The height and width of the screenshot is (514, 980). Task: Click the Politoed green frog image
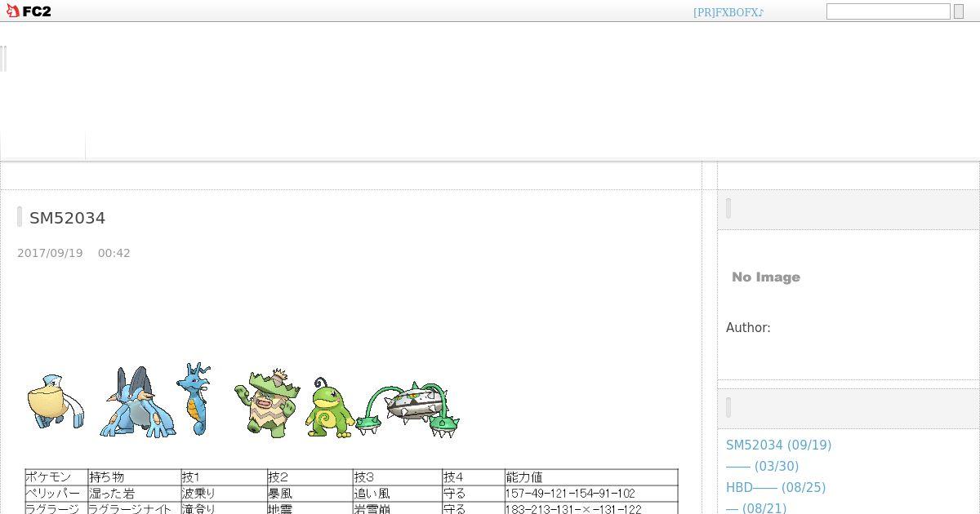click(x=329, y=407)
